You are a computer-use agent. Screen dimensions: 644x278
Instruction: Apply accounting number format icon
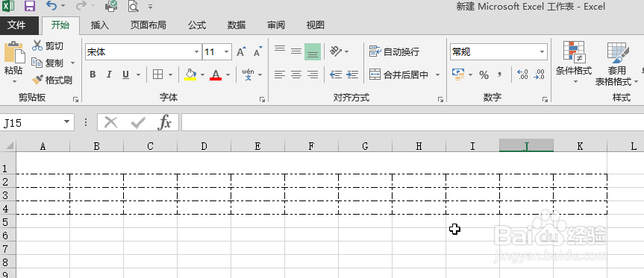(x=458, y=75)
